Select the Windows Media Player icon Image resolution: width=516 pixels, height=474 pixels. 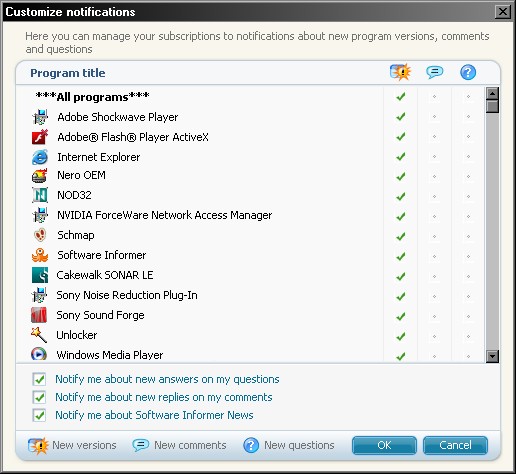pyautogui.click(x=39, y=354)
